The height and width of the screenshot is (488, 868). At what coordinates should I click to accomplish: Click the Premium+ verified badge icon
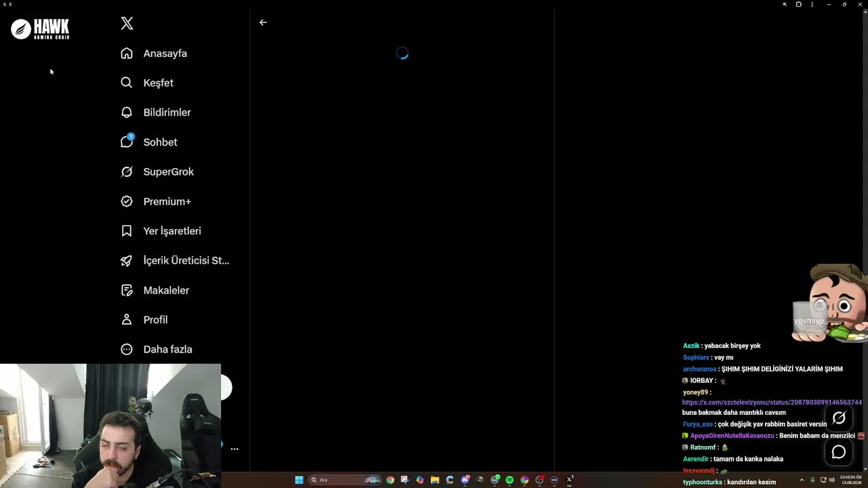coord(127,201)
